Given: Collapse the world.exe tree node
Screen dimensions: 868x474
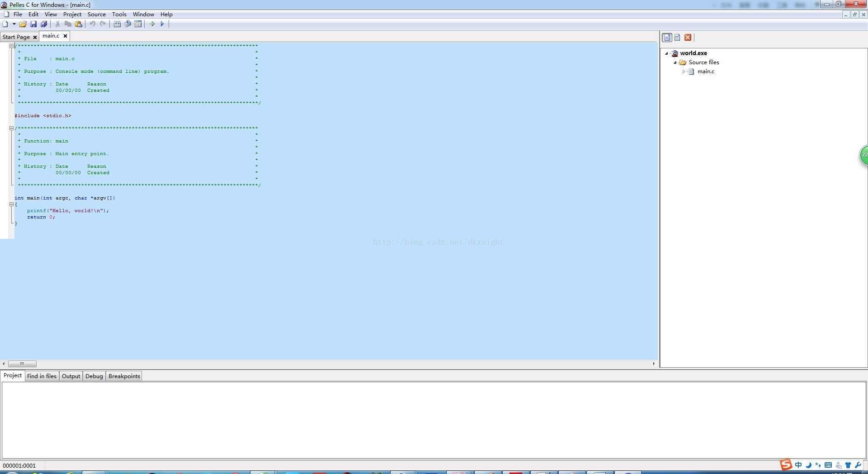Looking at the screenshot, I should pos(666,53).
